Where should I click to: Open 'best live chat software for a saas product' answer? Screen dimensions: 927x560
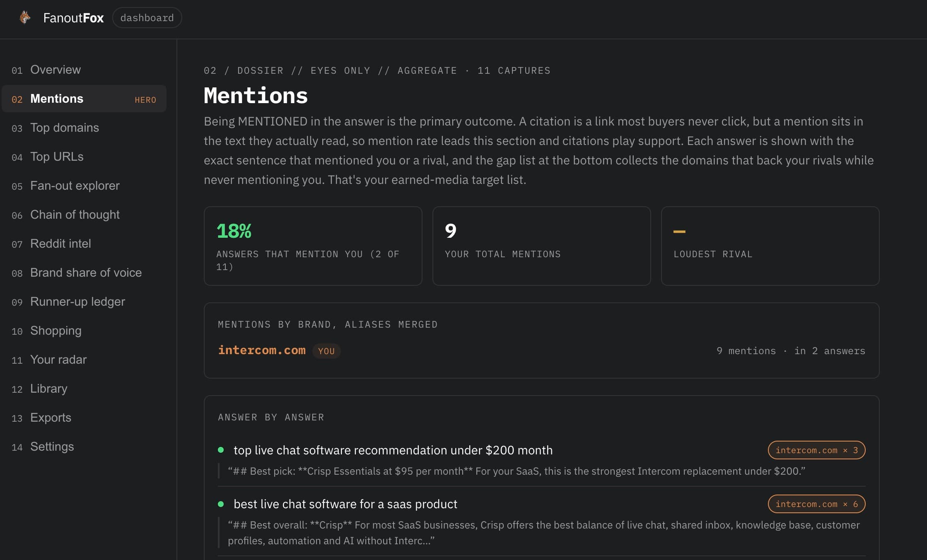pyautogui.click(x=345, y=504)
